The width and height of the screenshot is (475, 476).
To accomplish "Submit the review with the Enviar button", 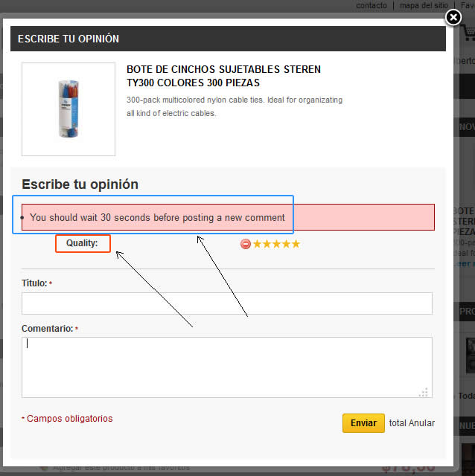I will click(363, 423).
